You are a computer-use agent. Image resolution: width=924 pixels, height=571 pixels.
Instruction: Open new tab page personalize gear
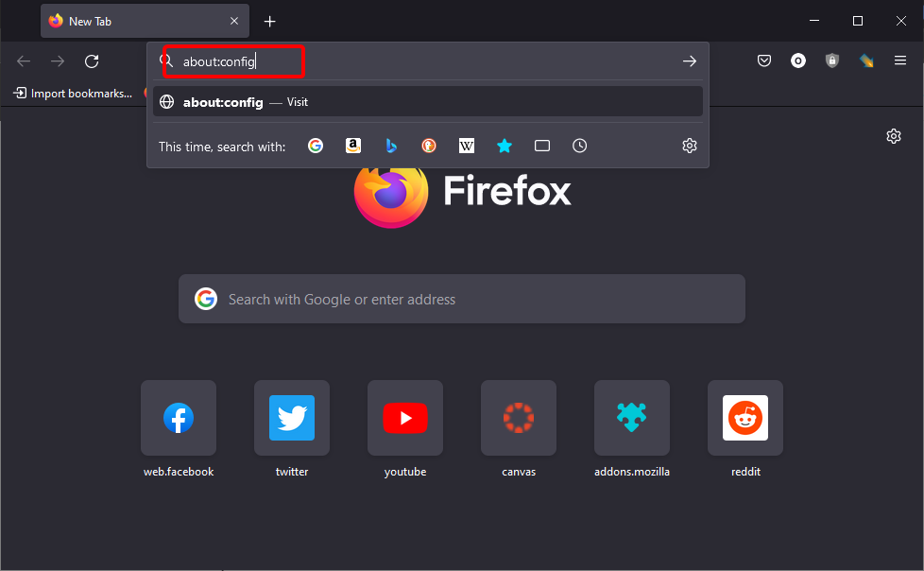pos(894,136)
